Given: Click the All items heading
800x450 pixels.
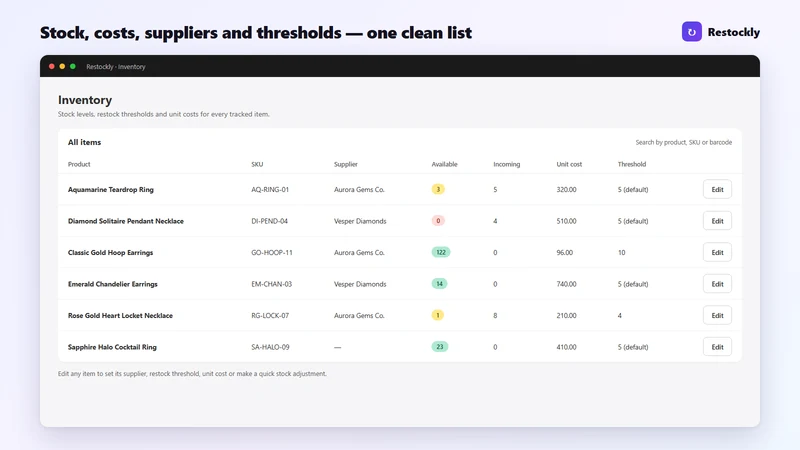Looking at the screenshot, I should [x=84, y=142].
